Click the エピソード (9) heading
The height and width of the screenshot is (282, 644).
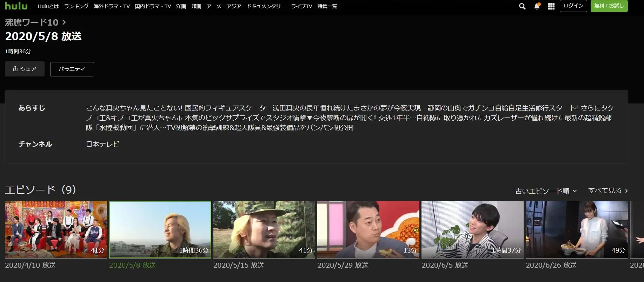coord(40,190)
